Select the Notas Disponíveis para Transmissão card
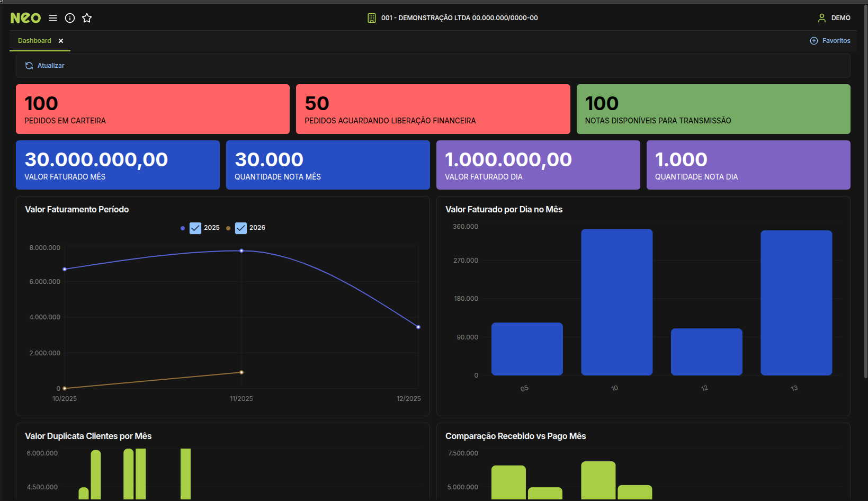The image size is (868, 501). 713,109
